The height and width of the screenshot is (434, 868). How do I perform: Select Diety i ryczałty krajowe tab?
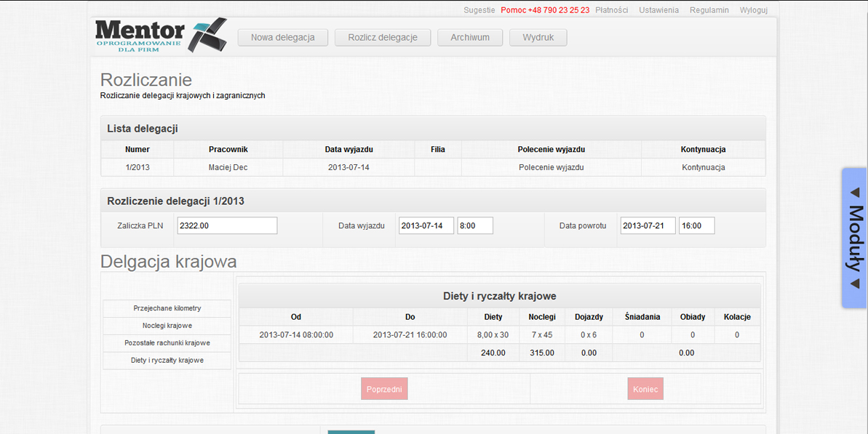pos(167,360)
